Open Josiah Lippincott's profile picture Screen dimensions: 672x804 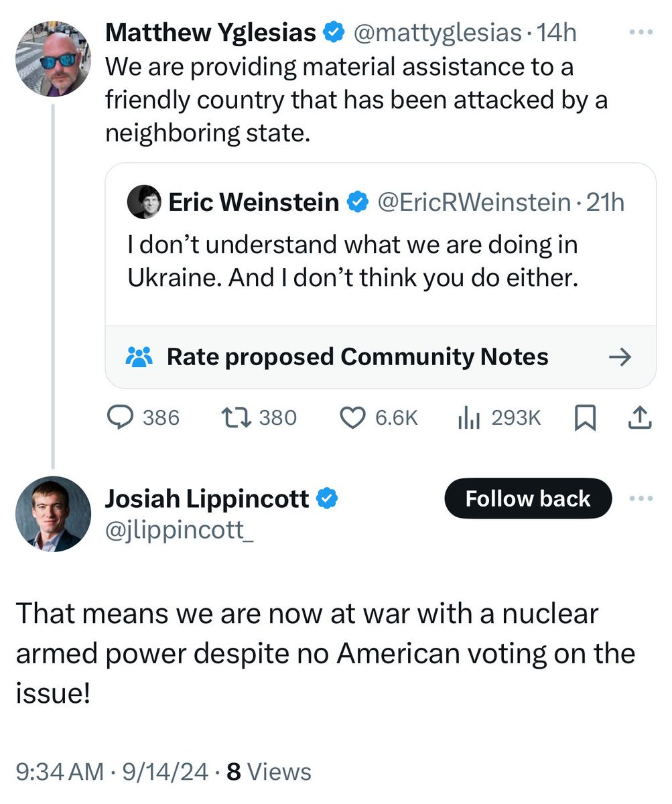click(x=53, y=514)
